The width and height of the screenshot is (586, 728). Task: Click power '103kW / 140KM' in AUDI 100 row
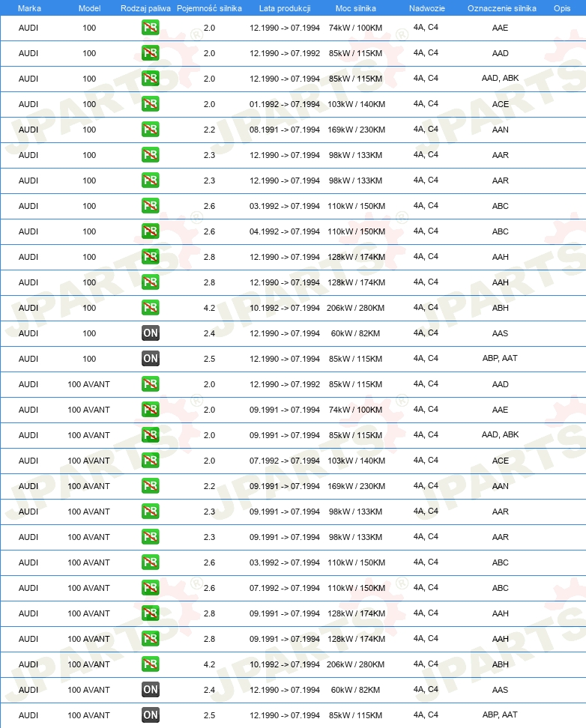356,104
